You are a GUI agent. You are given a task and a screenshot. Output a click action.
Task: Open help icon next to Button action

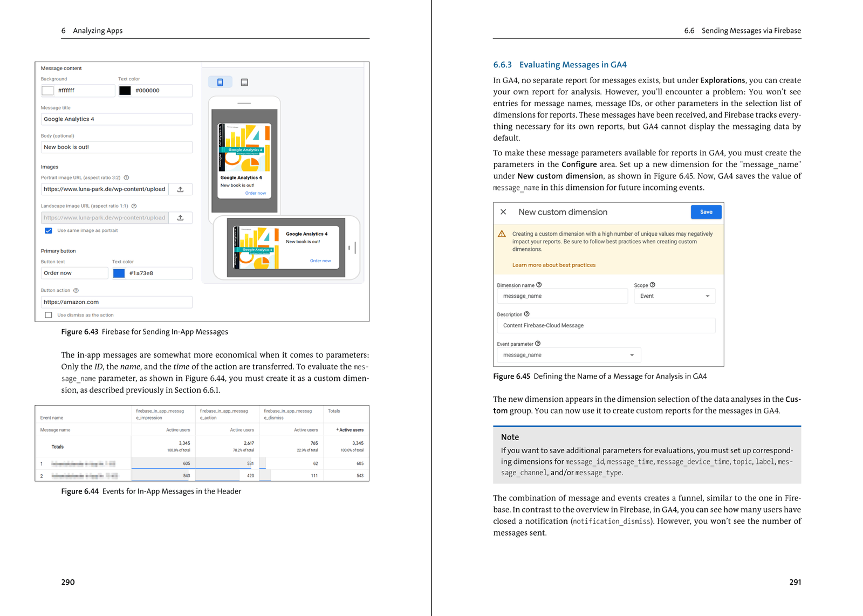pyautogui.click(x=76, y=290)
